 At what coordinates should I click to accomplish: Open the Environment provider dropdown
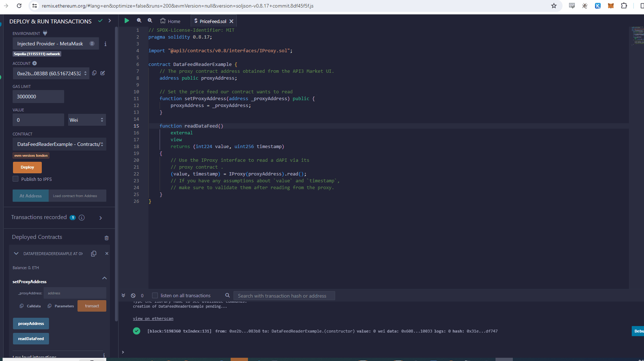tap(55, 44)
